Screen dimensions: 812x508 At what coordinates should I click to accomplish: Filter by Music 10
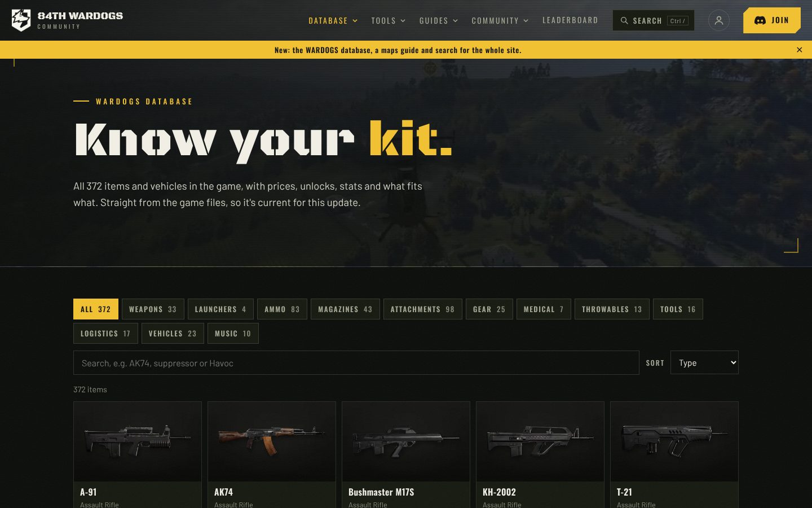tap(233, 333)
